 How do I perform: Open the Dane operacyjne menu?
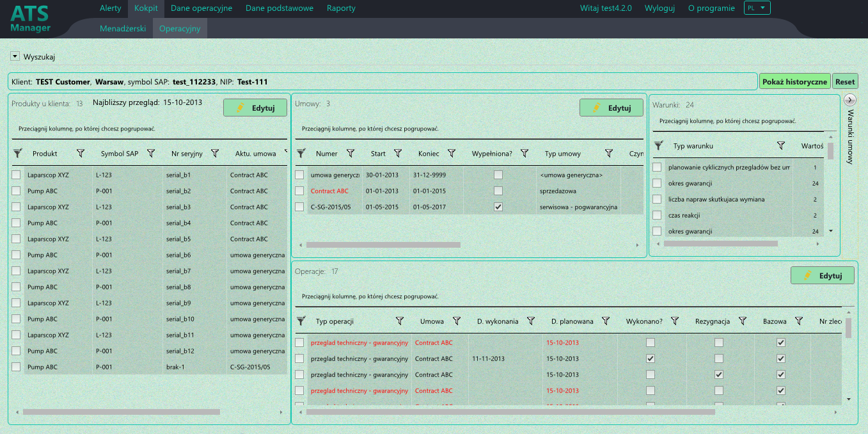click(x=201, y=8)
